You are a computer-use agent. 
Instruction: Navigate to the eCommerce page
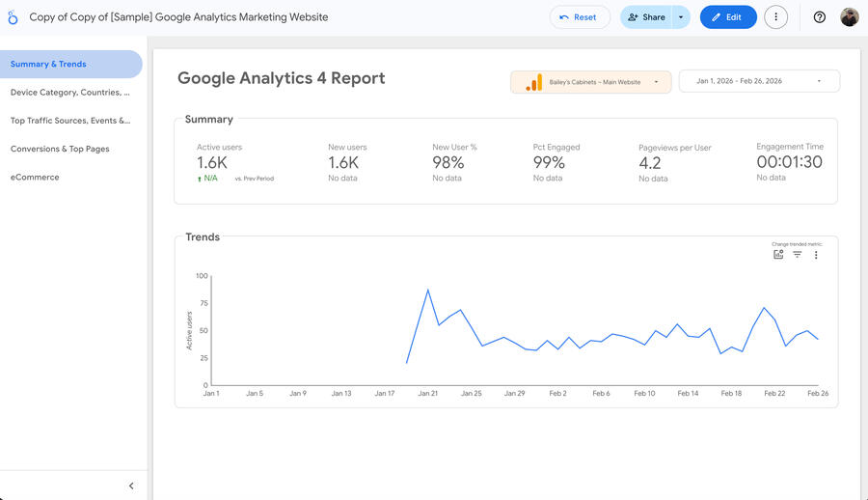pos(35,177)
